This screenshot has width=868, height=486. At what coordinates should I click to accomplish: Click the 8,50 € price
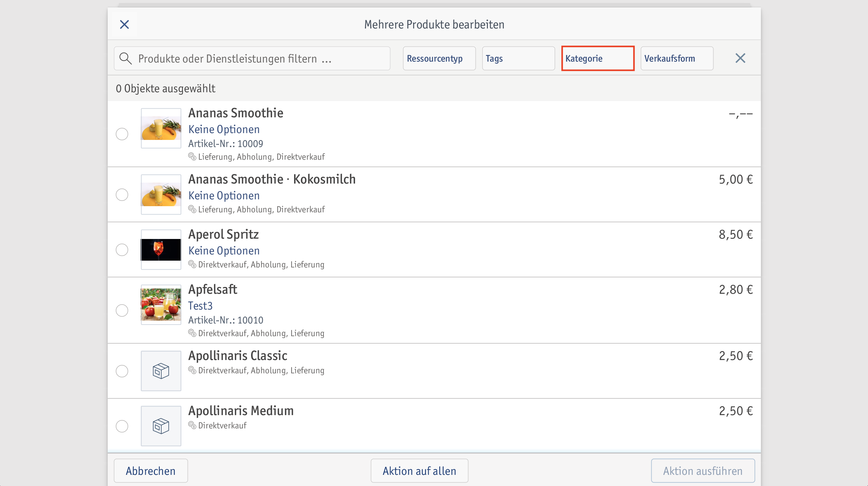click(x=736, y=234)
